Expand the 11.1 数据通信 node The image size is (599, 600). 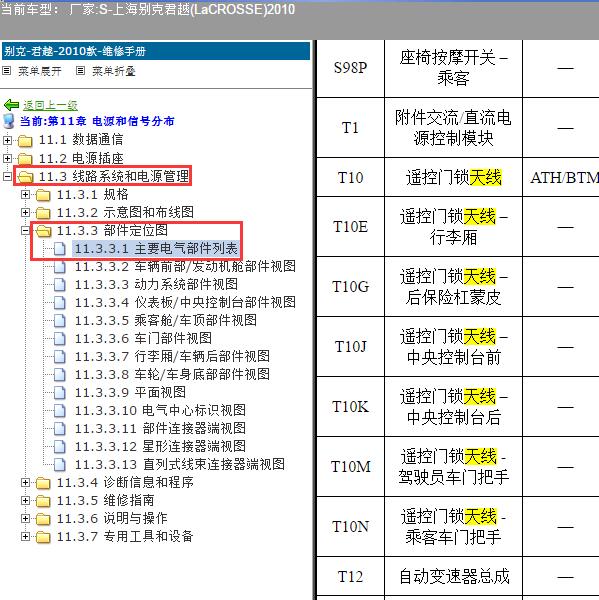tap(7, 140)
